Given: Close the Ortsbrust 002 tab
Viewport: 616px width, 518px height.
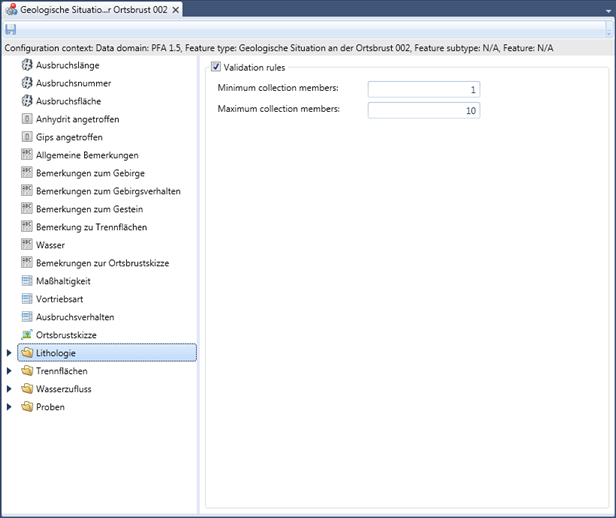Looking at the screenshot, I should pos(176,9).
